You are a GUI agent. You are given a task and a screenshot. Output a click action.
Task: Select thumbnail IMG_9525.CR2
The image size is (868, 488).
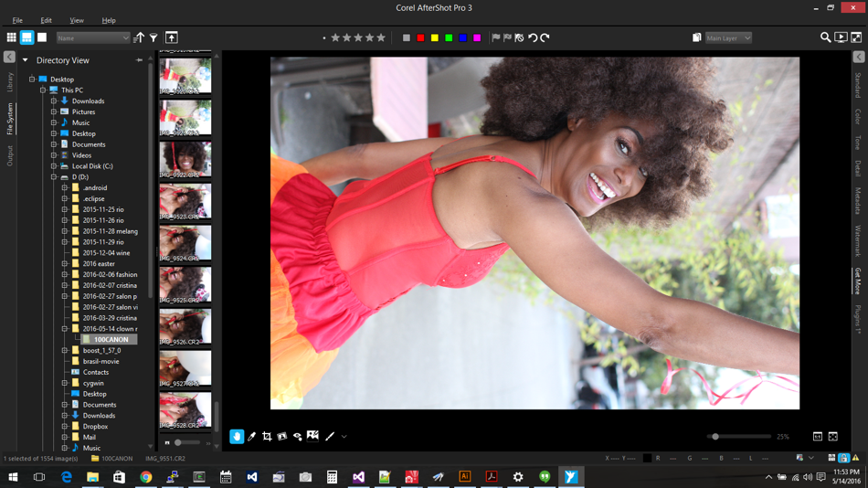coord(185,285)
